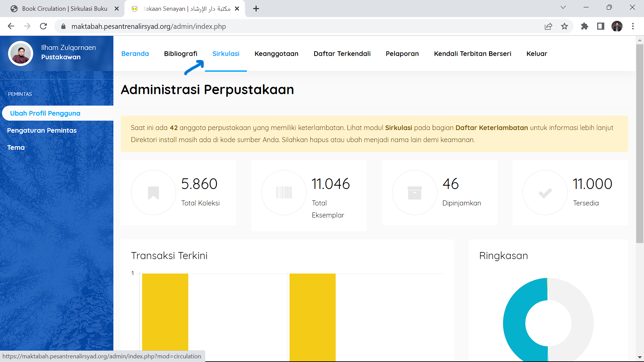Click Administrasi Perpustakaan page title
The height and width of the screenshot is (362, 644).
click(x=207, y=89)
